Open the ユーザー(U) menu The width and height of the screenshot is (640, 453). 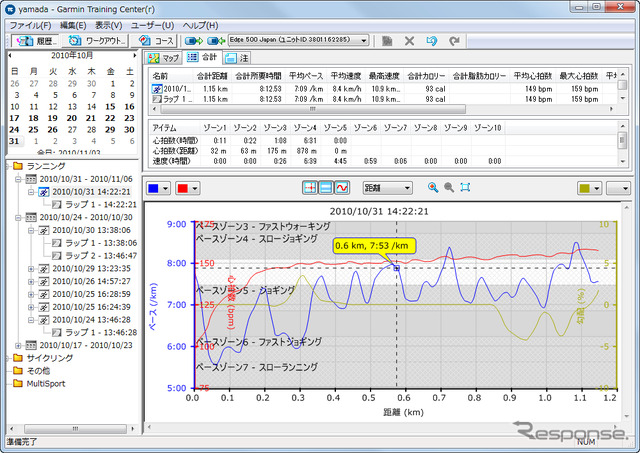coord(152,25)
